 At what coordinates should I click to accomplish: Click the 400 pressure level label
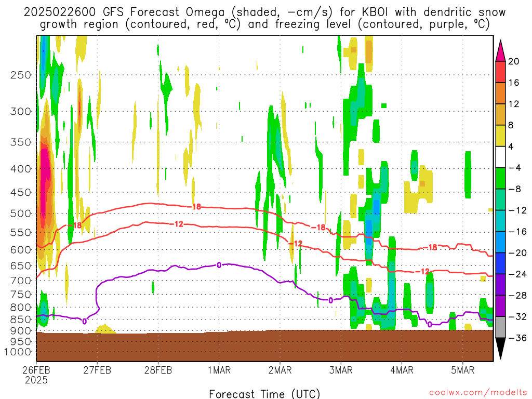click(x=21, y=169)
